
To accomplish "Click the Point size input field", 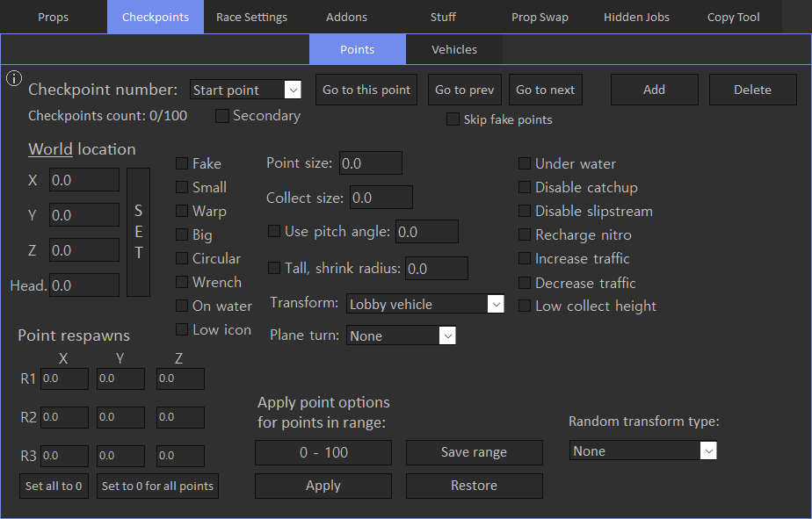I will pos(371,163).
